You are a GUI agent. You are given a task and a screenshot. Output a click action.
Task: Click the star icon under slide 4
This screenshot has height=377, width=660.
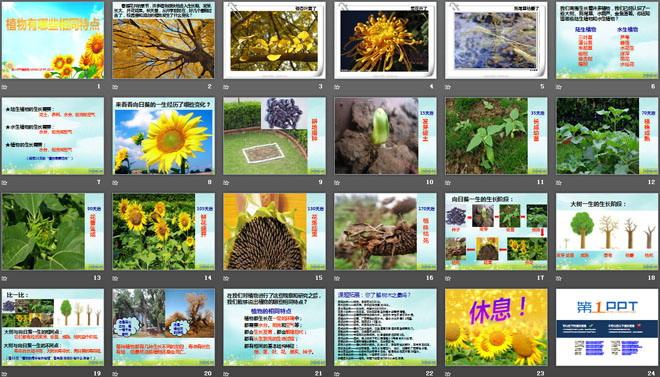pyautogui.click(x=337, y=87)
